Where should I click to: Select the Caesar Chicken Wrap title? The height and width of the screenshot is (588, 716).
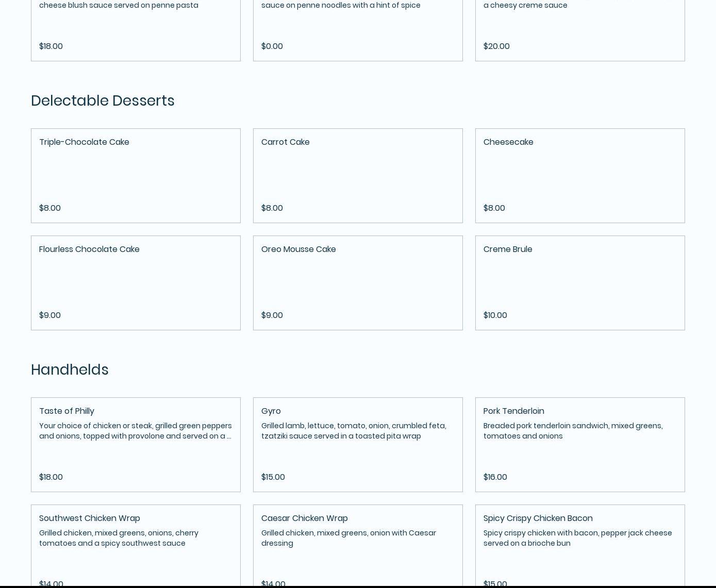[304, 518]
